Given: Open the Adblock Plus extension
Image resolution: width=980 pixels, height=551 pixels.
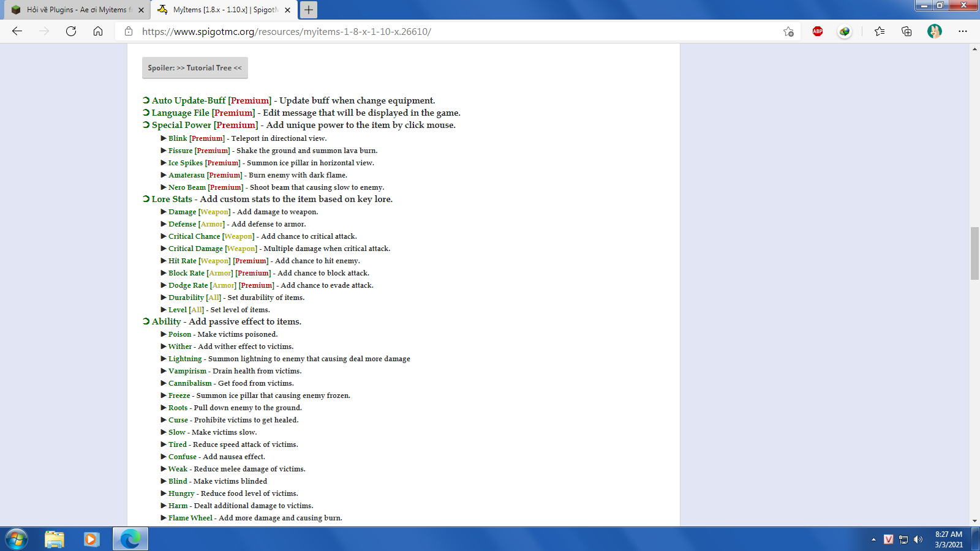Looking at the screenshot, I should (818, 31).
